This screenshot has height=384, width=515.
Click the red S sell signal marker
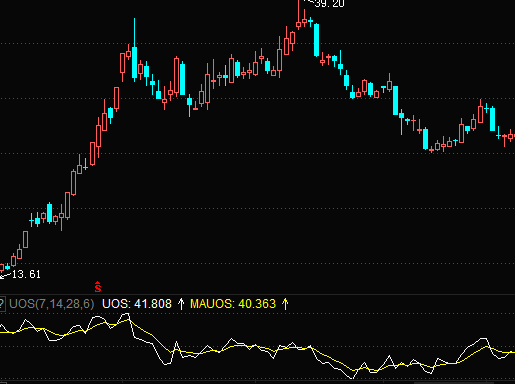98,287
